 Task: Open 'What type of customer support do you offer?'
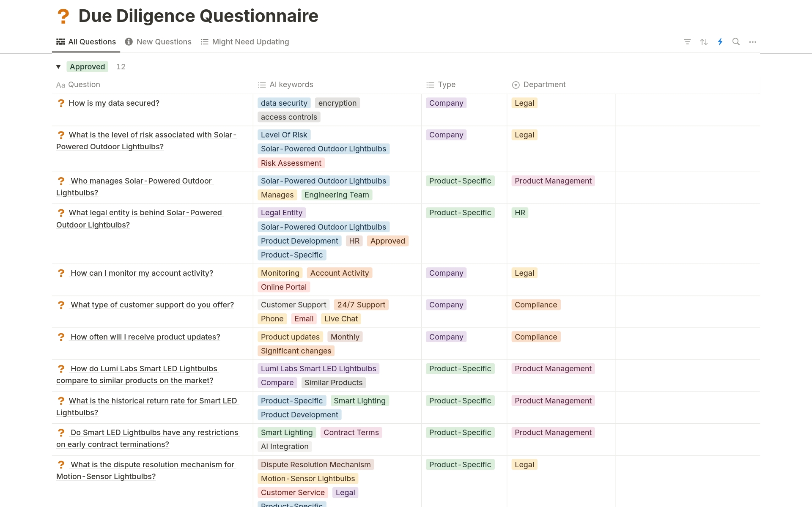point(152,305)
